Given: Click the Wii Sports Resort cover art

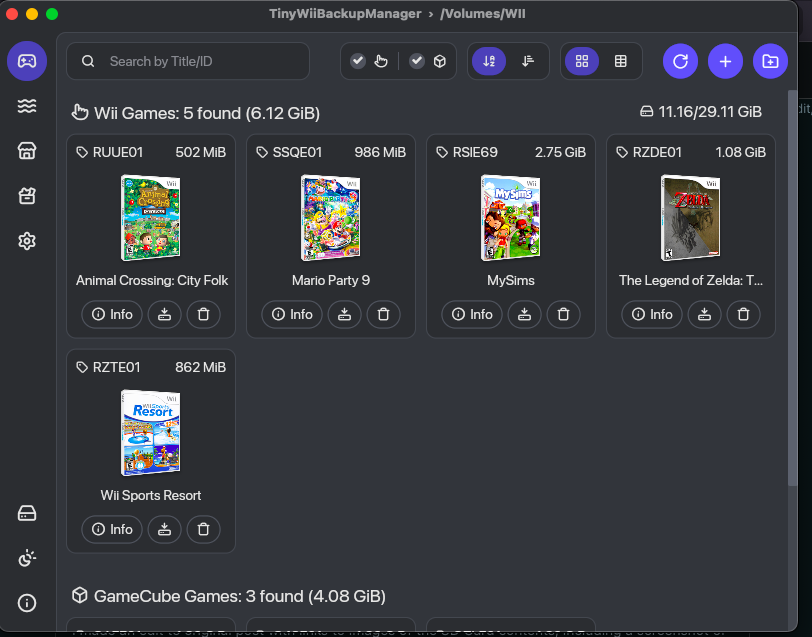Looking at the screenshot, I should coord(151,432).
